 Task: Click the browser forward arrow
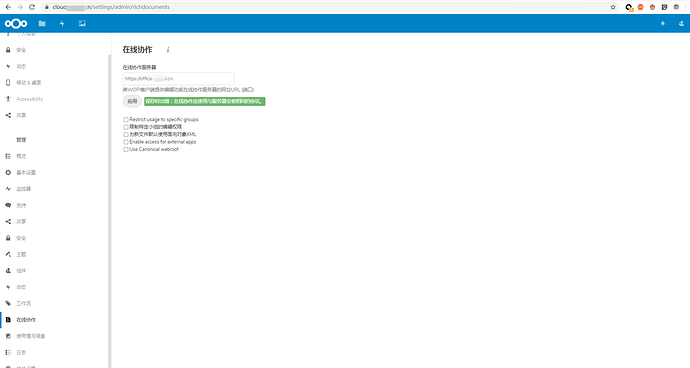pyautogui.click(x=20, y=7)
